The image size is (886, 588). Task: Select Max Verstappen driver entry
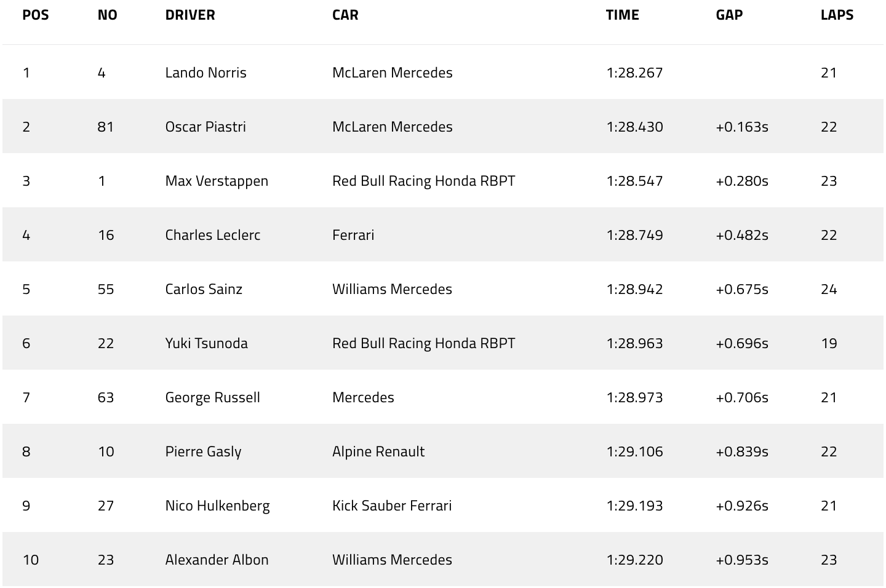click(x=217, y=181)
